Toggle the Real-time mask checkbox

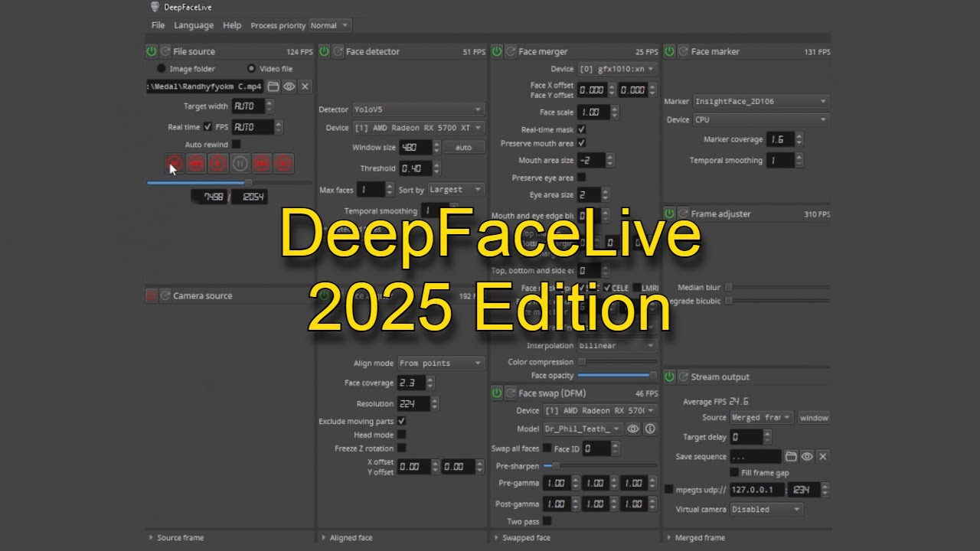[x=582, y=129]
